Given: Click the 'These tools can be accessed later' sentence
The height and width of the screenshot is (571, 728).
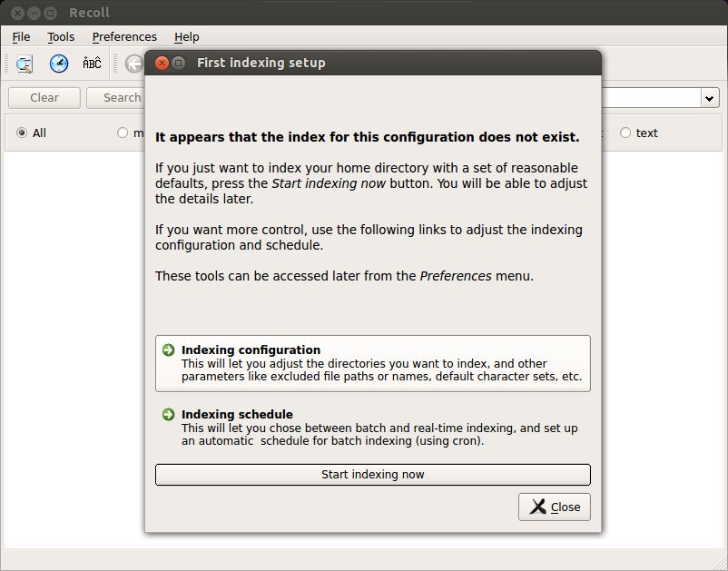Looking at the screenshot, I should coord(345,276).
